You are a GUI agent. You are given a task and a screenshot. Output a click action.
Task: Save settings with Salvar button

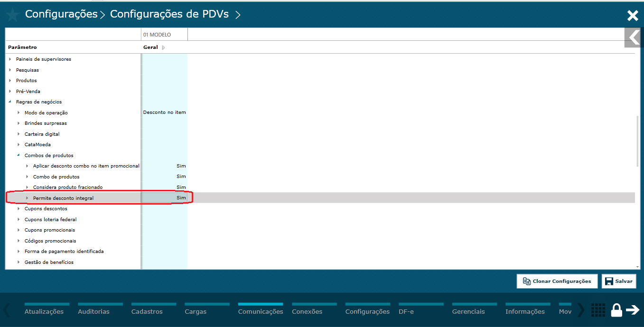pos(619,281)
